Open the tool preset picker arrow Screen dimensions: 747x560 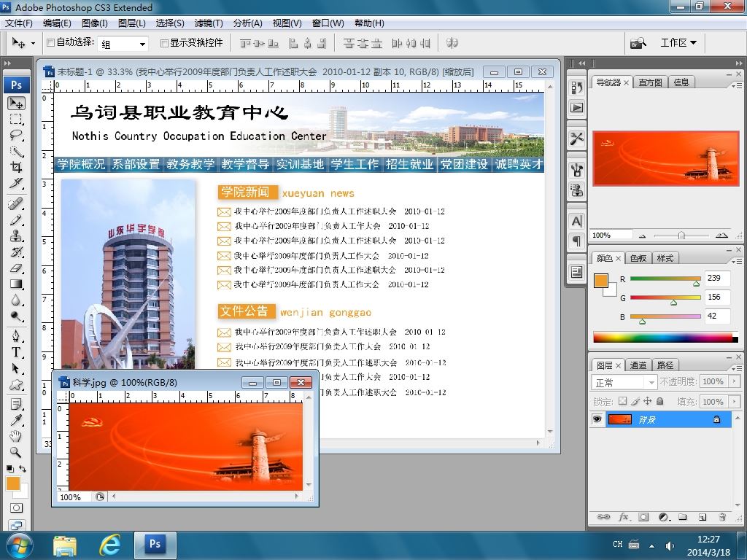click(x=33, y=43)
